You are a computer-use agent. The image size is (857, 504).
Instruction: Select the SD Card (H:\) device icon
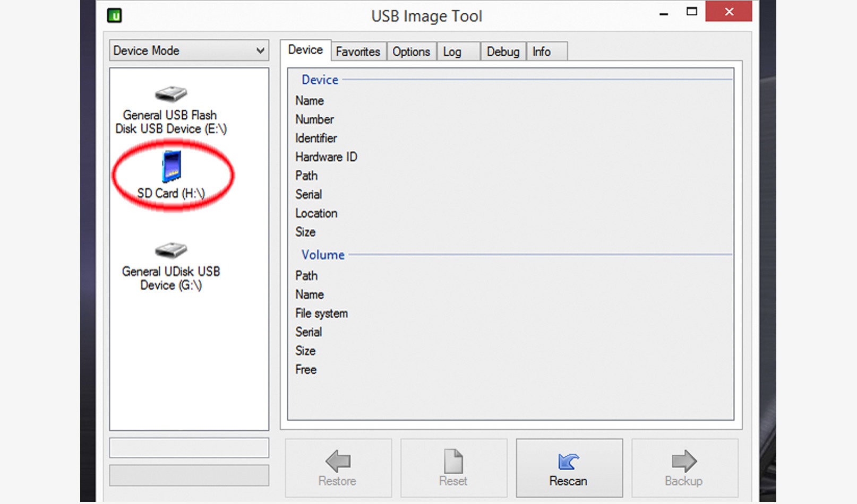point(172,166)
